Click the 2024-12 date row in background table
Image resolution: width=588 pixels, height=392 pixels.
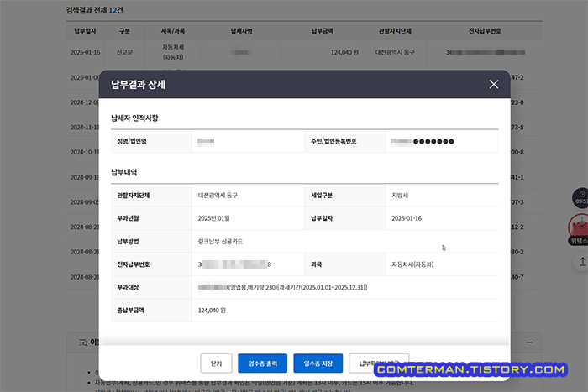pyautogui.click(x=84, y=102)
